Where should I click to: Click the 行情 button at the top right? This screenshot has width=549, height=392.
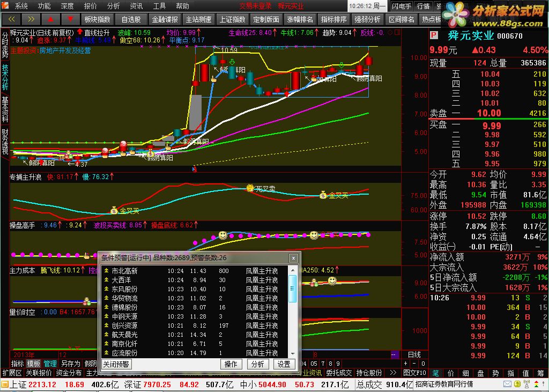[x=424, y=6]
